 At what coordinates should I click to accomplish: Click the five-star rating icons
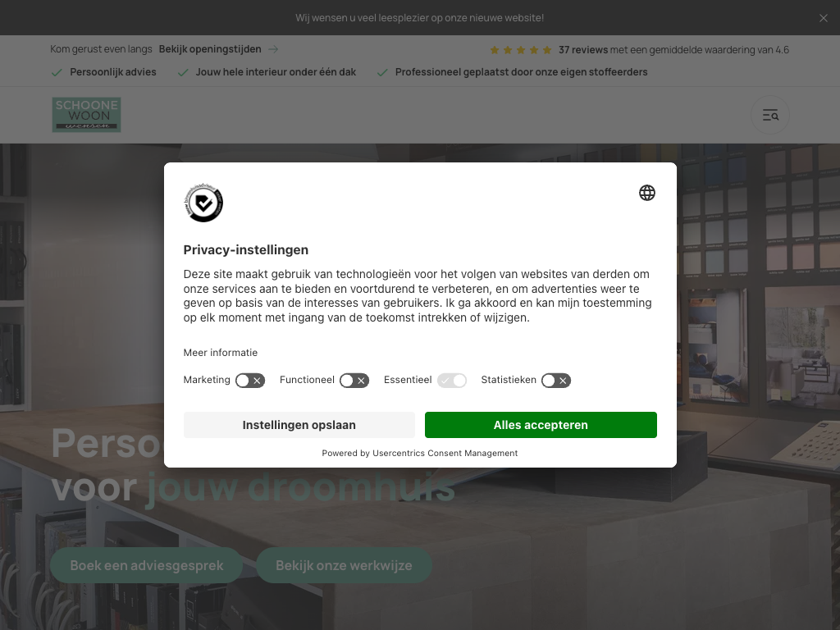pos(521,50)
